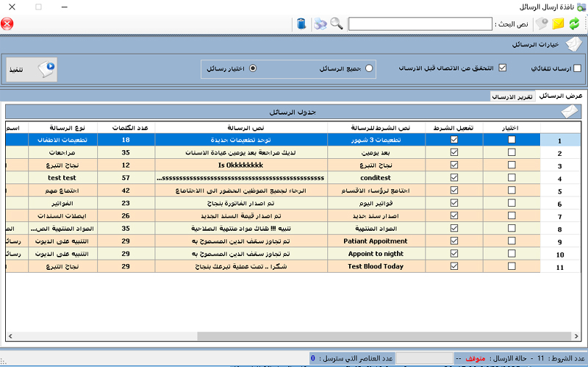Screen dimensions: 588x367
Task: Click the magnifier search icon
Action: (337, 24)
